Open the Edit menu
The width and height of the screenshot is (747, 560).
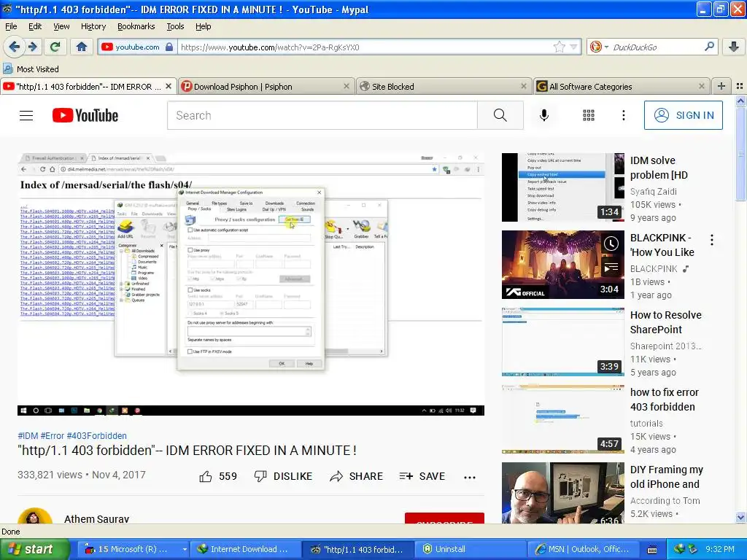click(35, 26)
